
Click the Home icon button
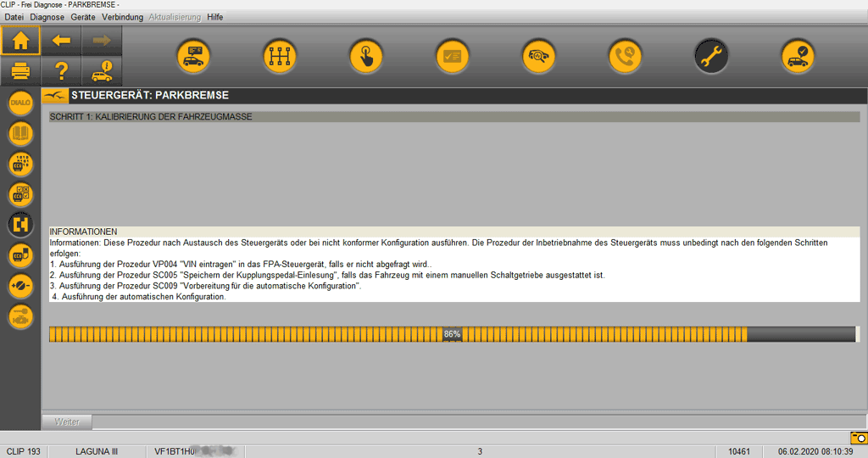click(x=21, y=40)
